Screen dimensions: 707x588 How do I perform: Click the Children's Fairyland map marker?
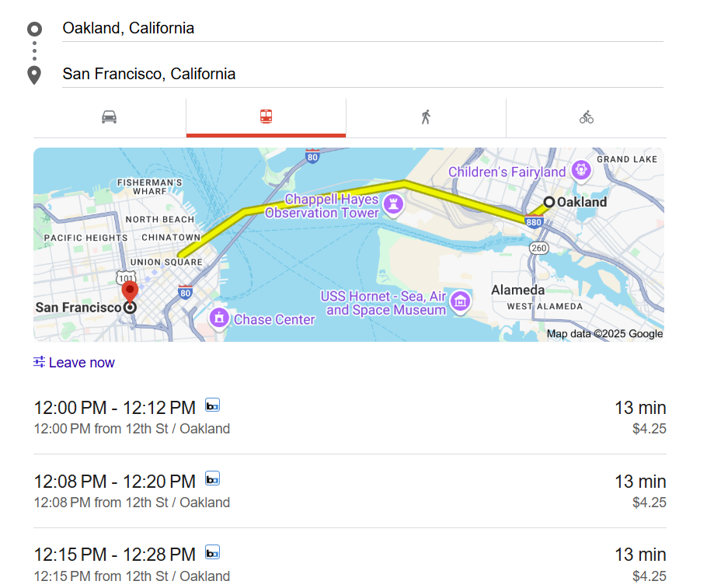coord(580,169)
